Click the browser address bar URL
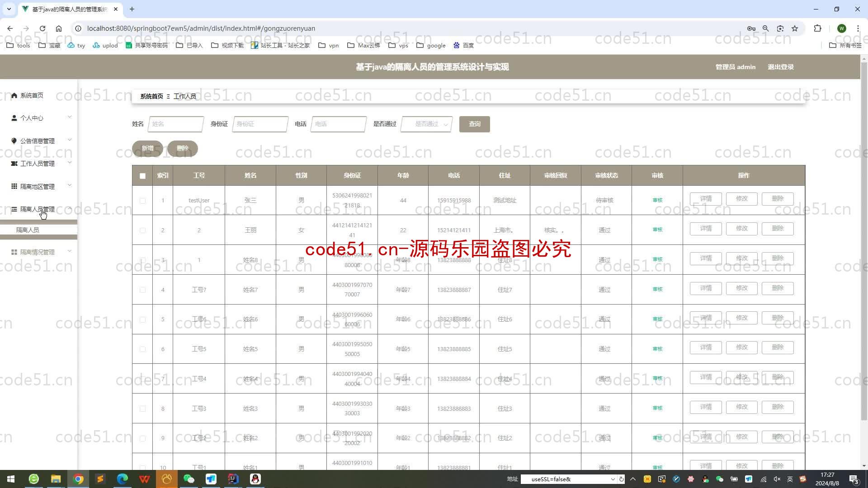This screenshot has width=868, height=488. click(201, 28)
